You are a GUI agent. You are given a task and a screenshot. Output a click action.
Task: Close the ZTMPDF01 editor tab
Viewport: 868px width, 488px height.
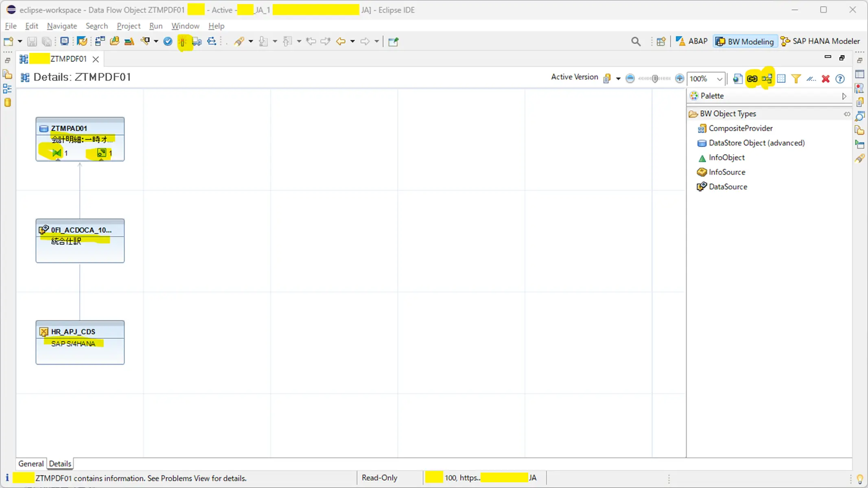(x=96, y=59)
